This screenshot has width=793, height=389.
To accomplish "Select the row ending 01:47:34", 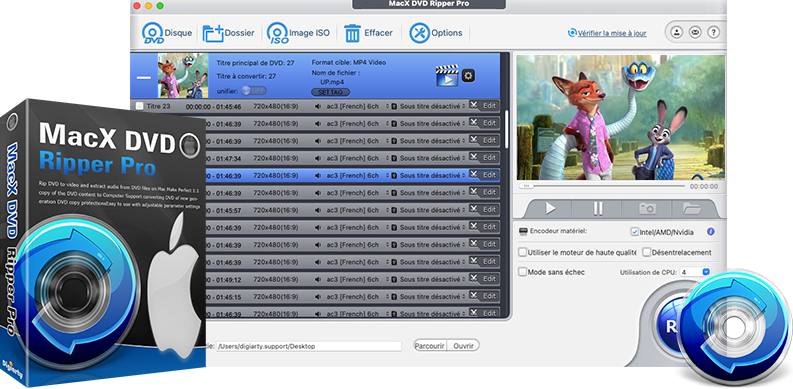I will 353,158.
